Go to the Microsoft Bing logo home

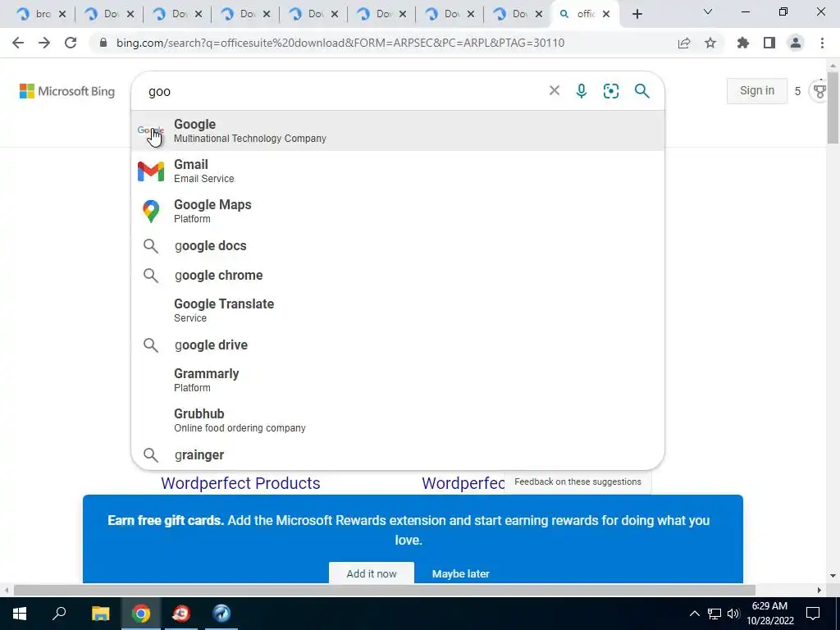tap(67, 91)
